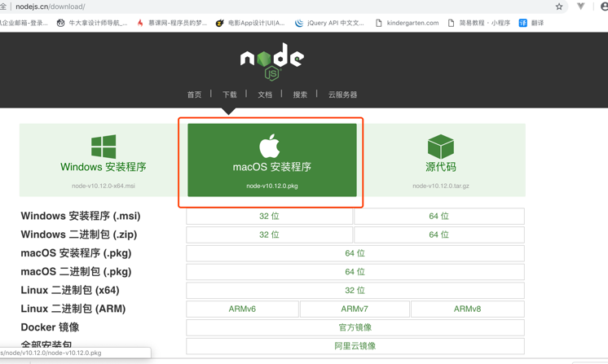Click the Docker 镜像 row label
Viewport: 608px width, 364px height.
coord(50,327)
